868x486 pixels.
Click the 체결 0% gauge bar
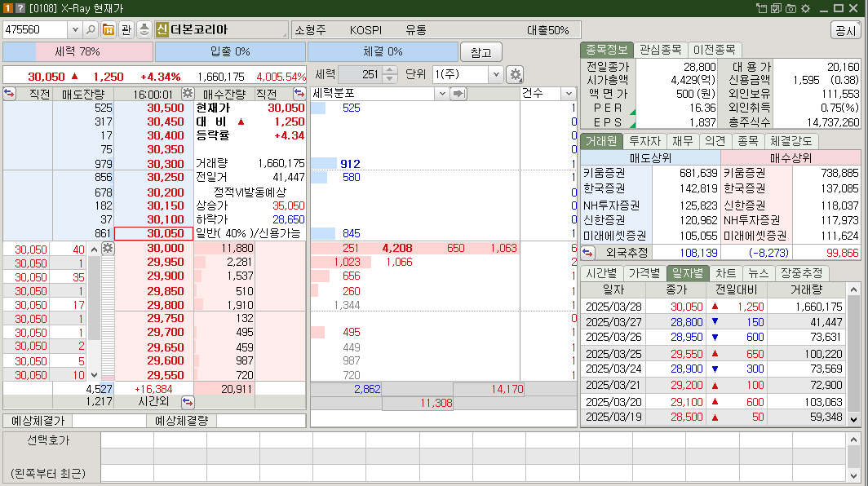coord(383,51)
